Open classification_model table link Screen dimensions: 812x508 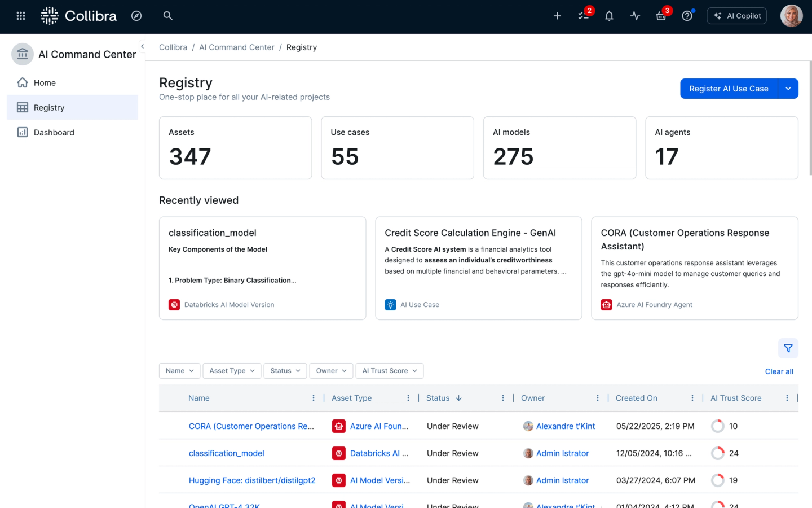click(227, 453)
